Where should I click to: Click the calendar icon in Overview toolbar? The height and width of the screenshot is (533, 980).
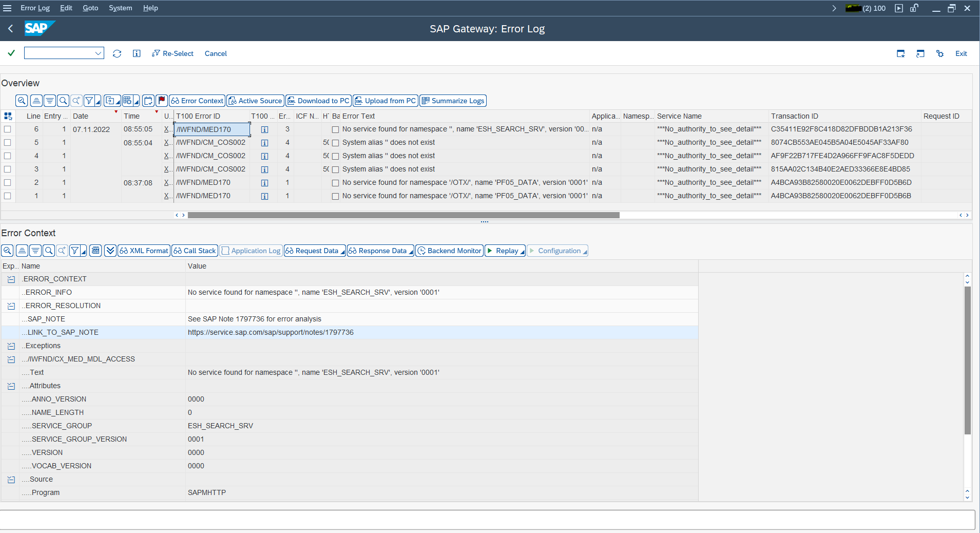click(148, 101)
